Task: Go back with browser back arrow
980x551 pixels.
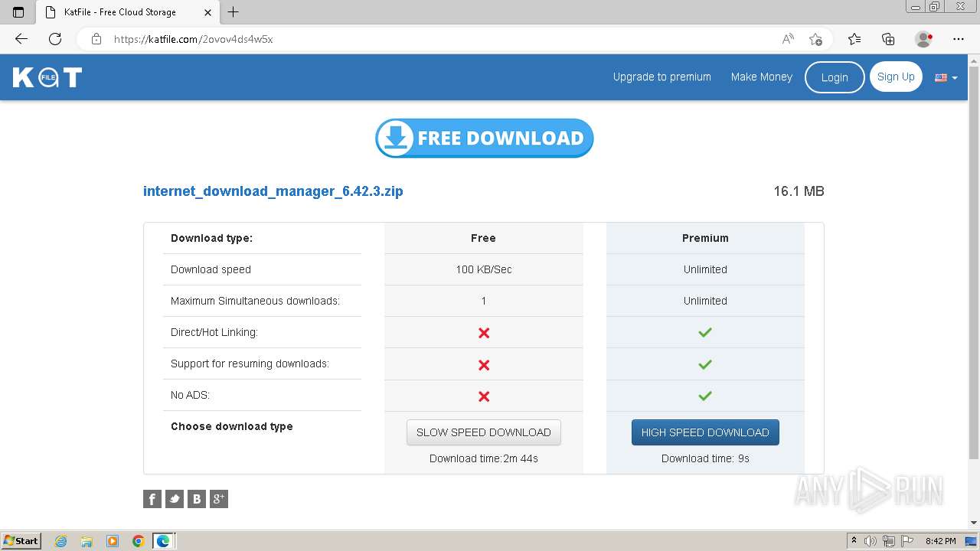Action: (21, 39)
